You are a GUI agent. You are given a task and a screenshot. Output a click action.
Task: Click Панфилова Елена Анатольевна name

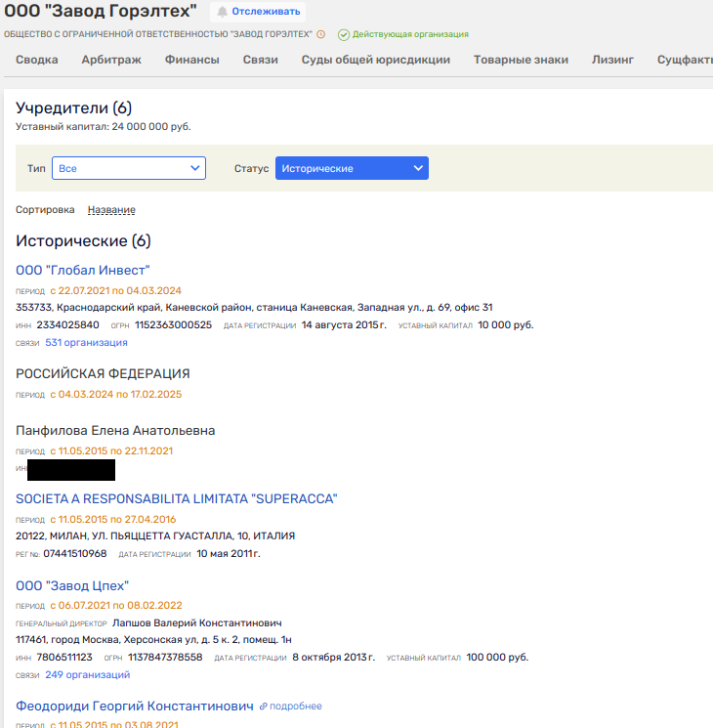pyautogui.click(x=115, y=431)
